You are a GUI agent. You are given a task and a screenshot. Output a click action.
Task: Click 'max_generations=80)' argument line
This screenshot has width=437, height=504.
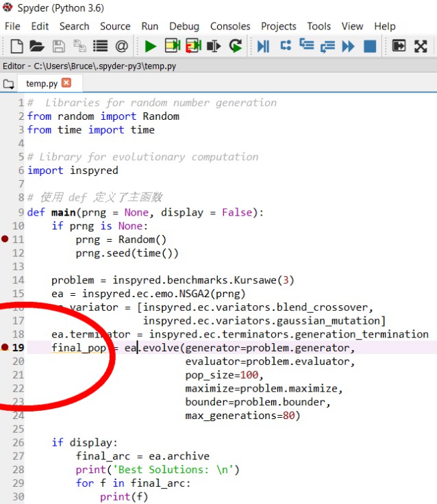(x=242, y=415)
